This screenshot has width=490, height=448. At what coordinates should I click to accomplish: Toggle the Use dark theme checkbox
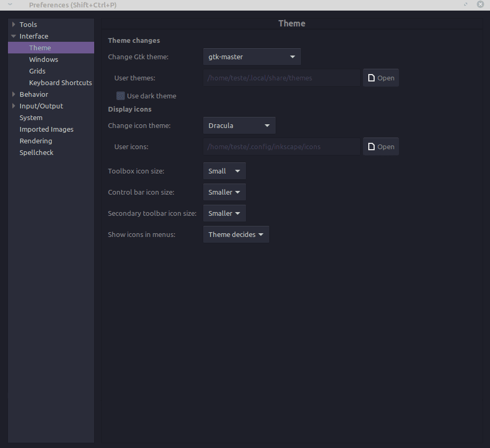click(x=121, y=96)
